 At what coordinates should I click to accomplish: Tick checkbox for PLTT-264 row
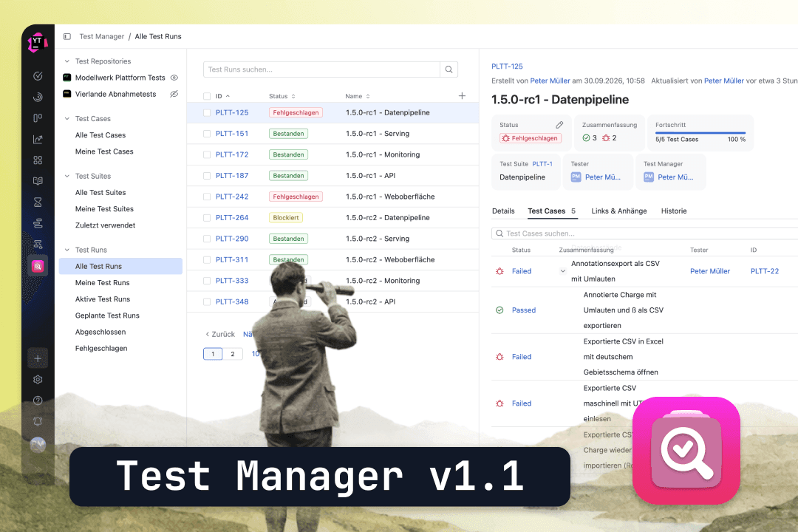click(x=207, y=218)
